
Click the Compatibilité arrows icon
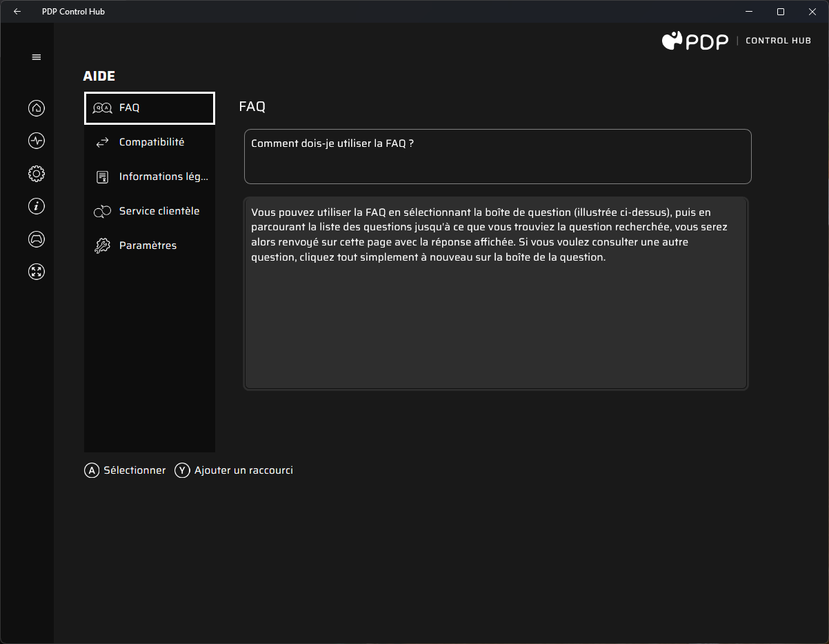click(x=102, y=143)
